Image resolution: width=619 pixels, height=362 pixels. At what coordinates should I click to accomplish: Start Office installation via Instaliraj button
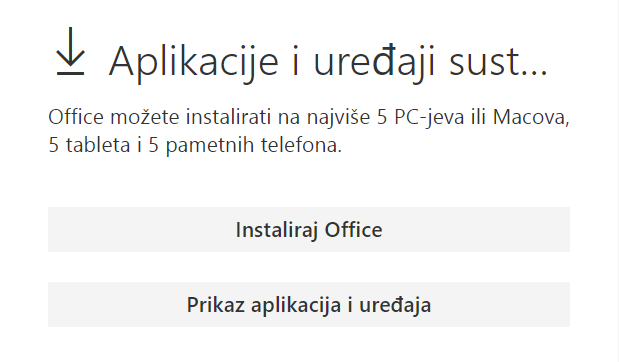point(309,229)
